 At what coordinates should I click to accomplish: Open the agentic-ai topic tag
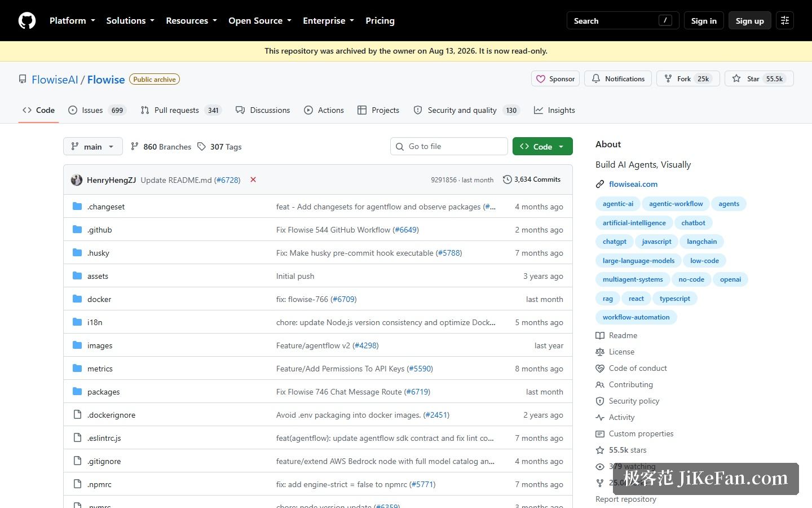click(x=618, y=204)
